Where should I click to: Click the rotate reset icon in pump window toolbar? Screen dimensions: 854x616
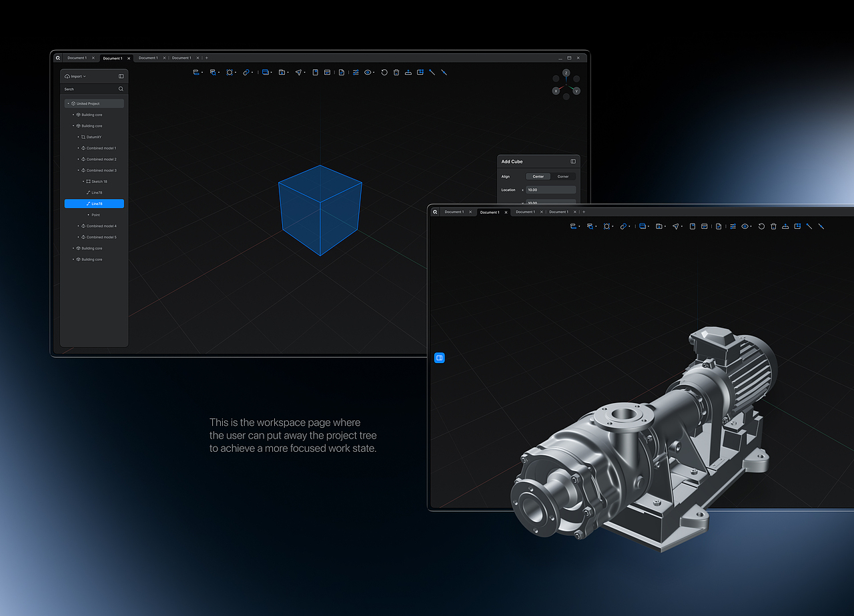click(761, 226)
